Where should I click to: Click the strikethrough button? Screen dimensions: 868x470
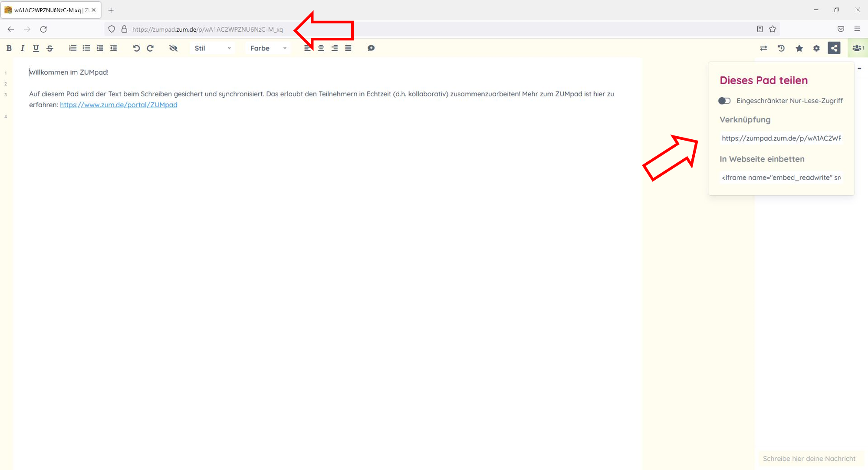50,48
